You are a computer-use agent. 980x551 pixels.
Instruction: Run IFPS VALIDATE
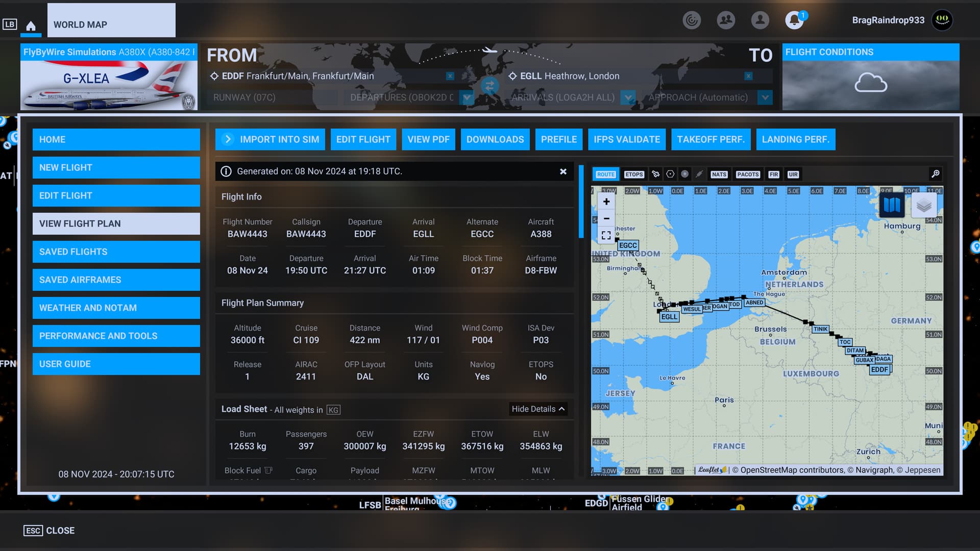point(627,139)
